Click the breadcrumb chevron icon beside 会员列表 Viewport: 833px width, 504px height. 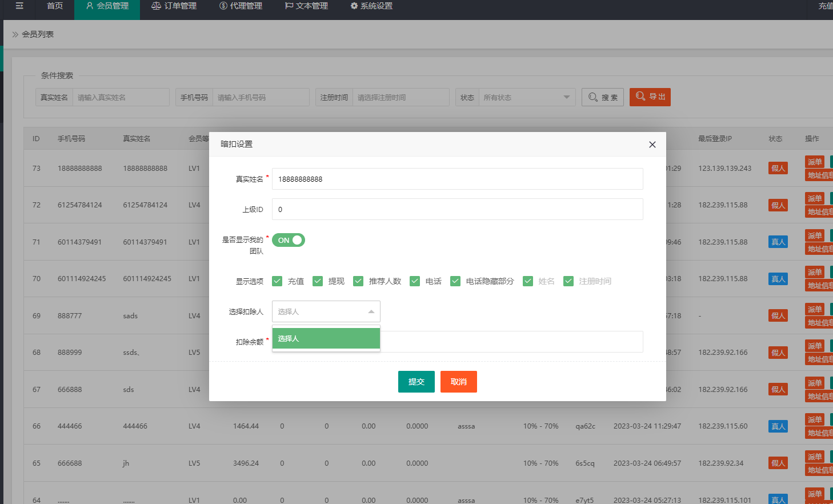point(15,34)
